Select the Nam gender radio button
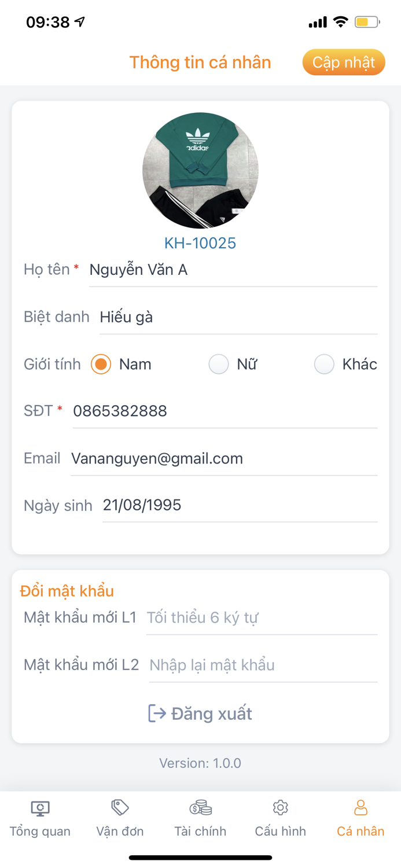 100,364
